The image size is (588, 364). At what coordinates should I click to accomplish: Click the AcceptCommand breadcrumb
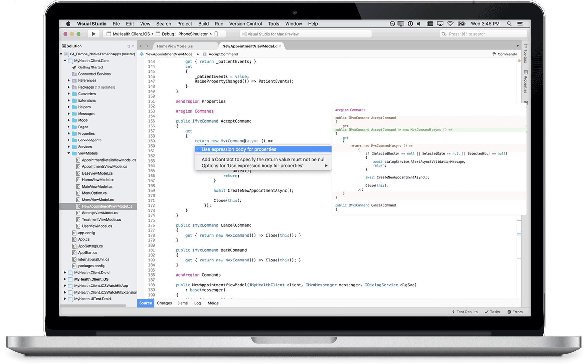click(220, 54)
